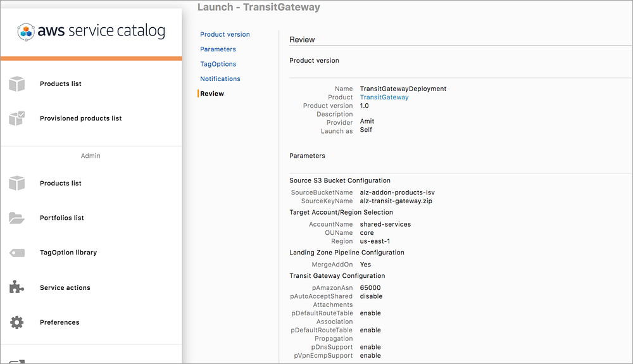The width and height of the screenshot is (633, 364).
Task: Click the Admin section label in sidebar
Action: pos(91,156)
